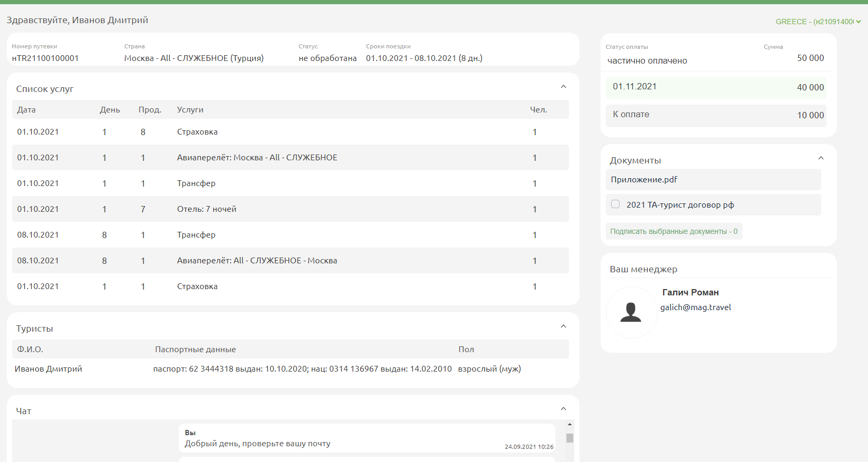Click the galich@mag.travel email

696,307
